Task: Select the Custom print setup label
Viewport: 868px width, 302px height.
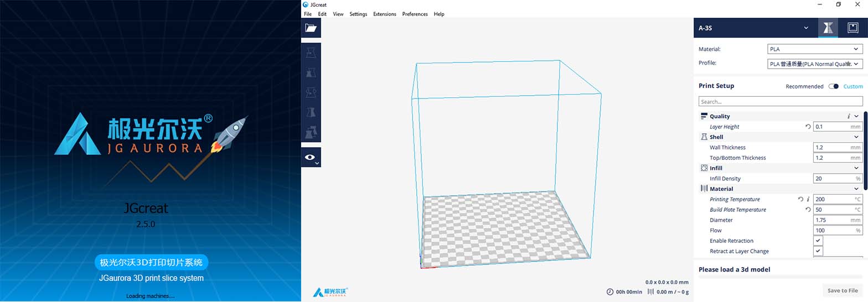Action: 853,86
